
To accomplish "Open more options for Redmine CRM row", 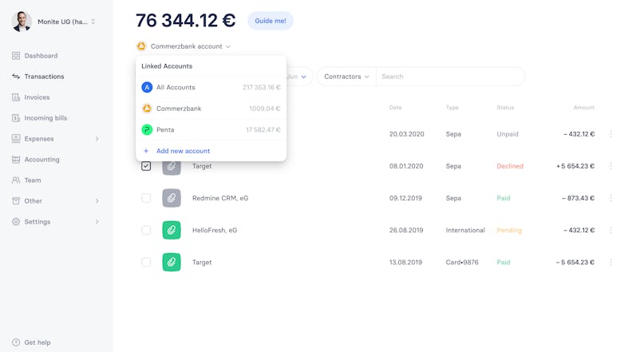I will point(610,198).
